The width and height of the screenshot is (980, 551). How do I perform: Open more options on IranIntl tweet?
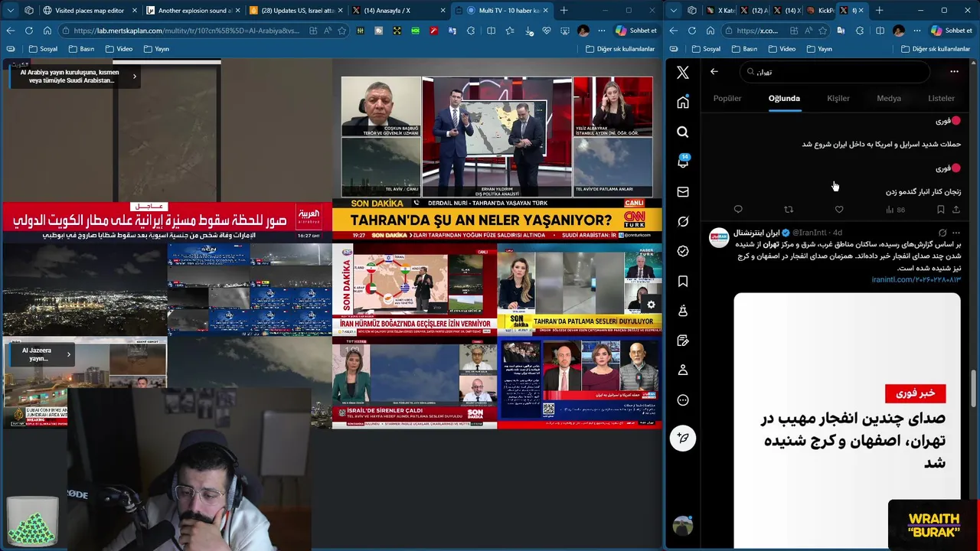[955, 233]
